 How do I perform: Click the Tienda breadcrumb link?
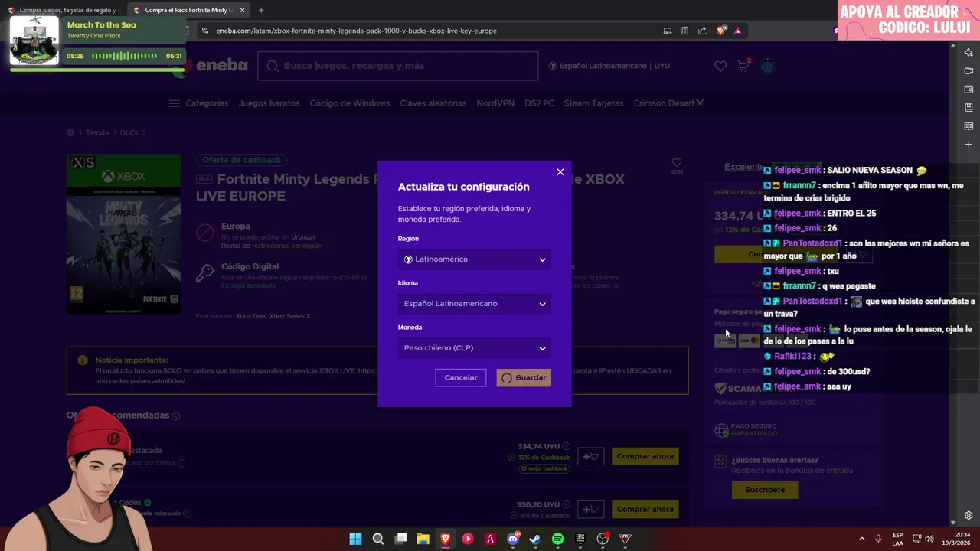pos(97,132)
